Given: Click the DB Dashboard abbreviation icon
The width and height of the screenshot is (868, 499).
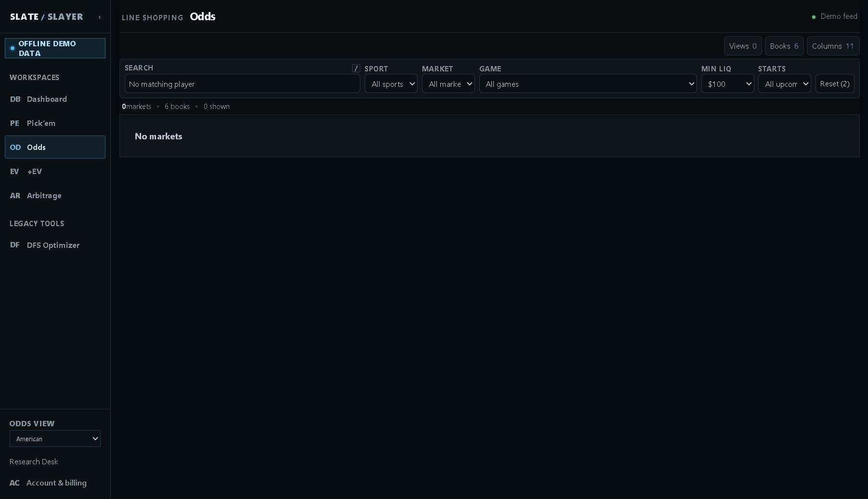Looking at the screenshot, I should click(x=15, y=99).
